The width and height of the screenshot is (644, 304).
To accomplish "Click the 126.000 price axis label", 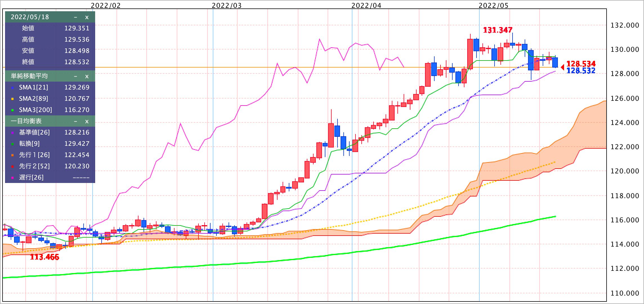I will tap(625, 98).
